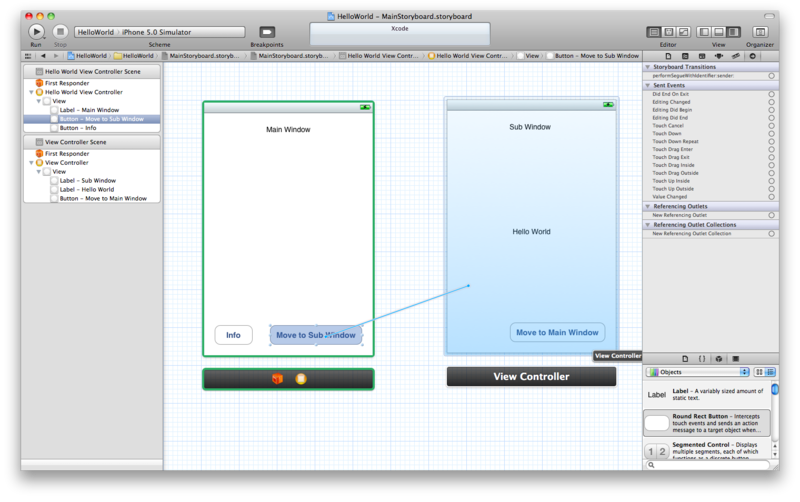Open the Attributes inspector tab
Viewport: 800px width, 502px height.
click(719, 56)
